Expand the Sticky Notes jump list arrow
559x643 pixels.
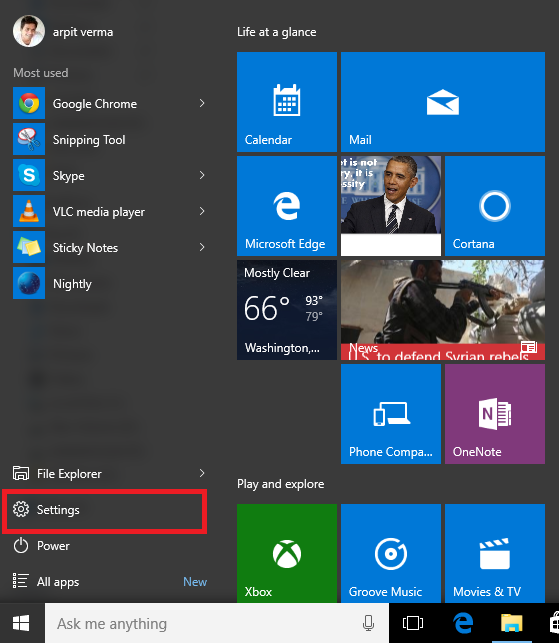202,247
